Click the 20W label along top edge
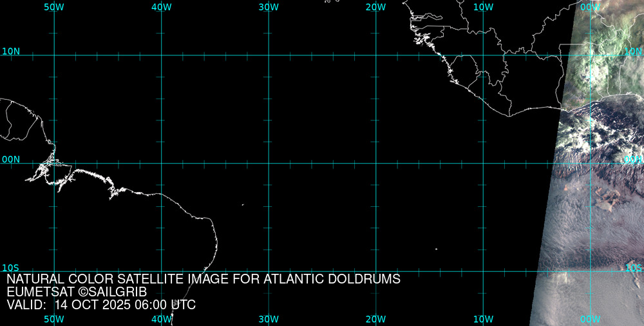This screenshot has height=326, width=644. coord(375,7)
